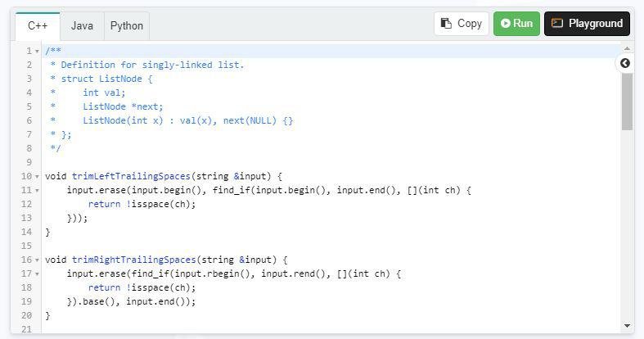Click the round left-chevron collapse icon
The height and width of the screenshot is (339, 644).
625,63
